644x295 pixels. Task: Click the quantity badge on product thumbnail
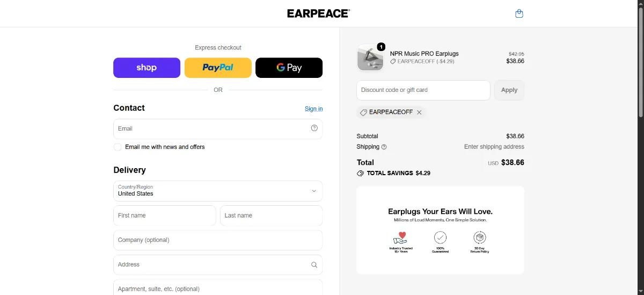(381, 47)
